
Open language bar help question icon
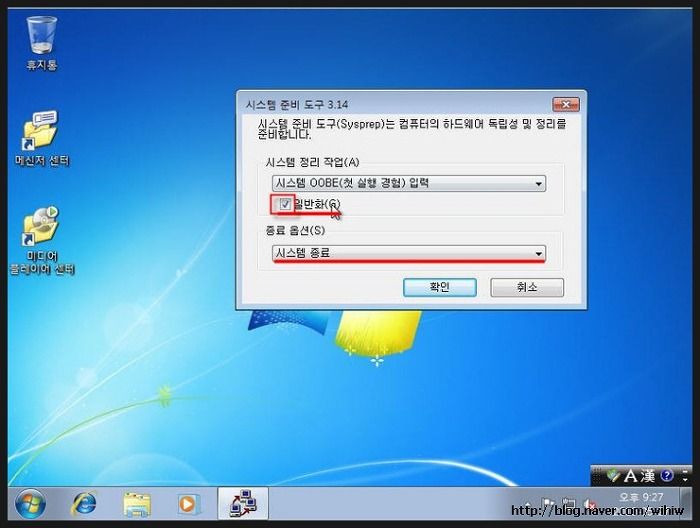pyautogui.click(x=667, y=476)
